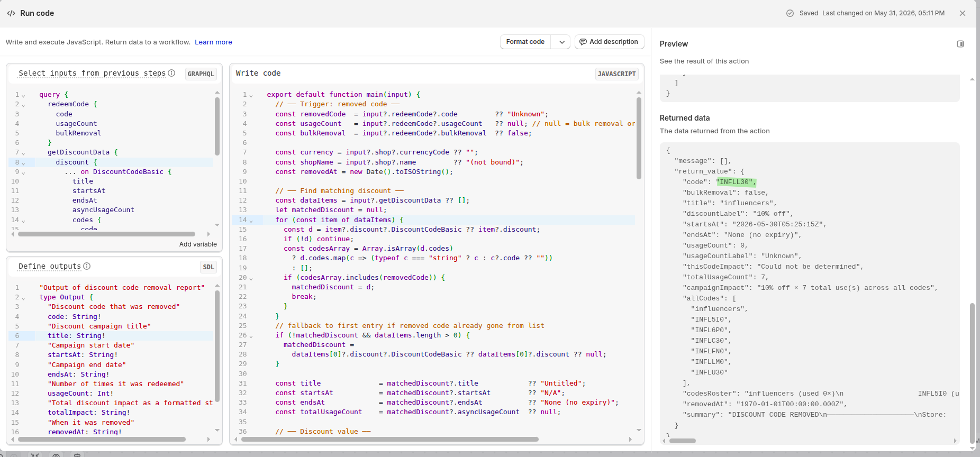The width and height of the screenshot is (980, 457).
Task: Click "INFL5I0" in the allCodes list
Action: click(711, 319)
